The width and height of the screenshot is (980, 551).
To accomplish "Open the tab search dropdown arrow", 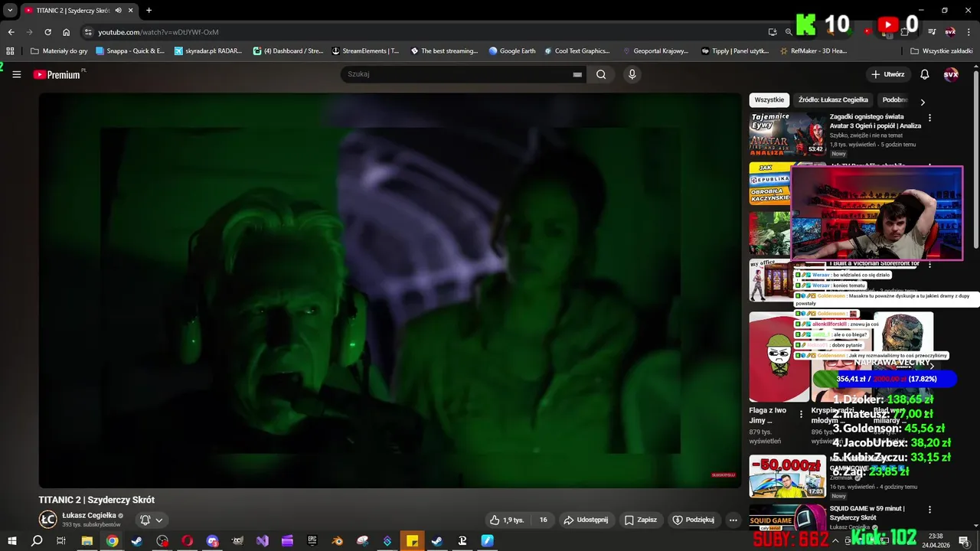I will (x=10, y=11).
